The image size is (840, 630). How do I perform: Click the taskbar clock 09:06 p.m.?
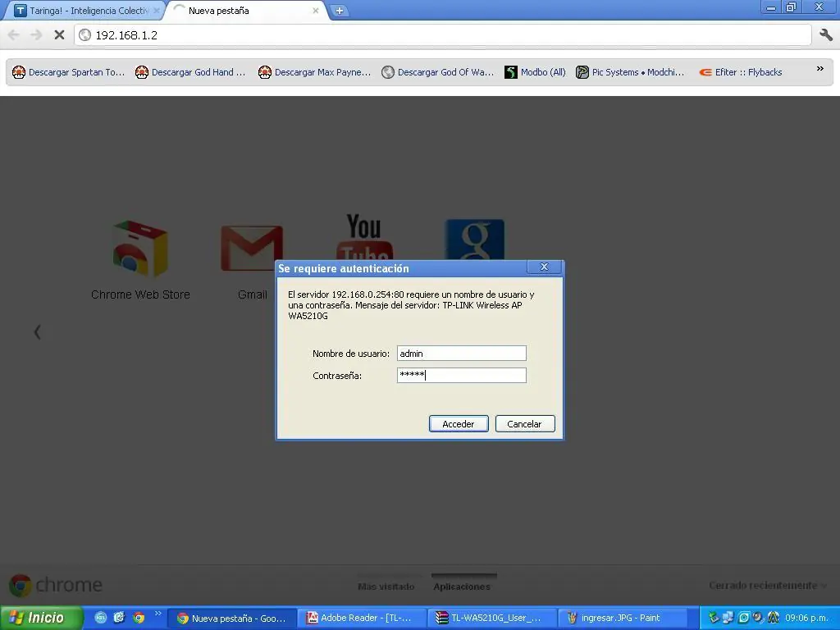point(806,618)
